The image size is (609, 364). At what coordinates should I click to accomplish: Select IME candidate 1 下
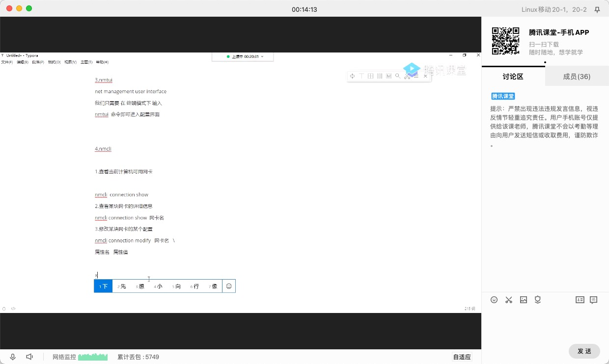103,286
